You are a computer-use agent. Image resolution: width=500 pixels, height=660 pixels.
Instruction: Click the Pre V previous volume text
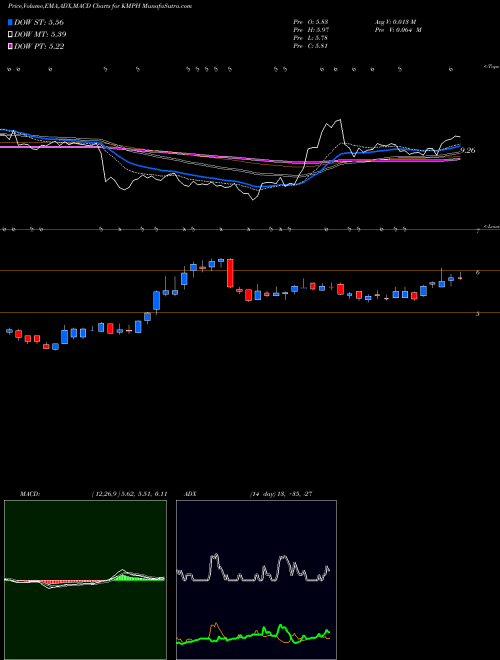398,29
